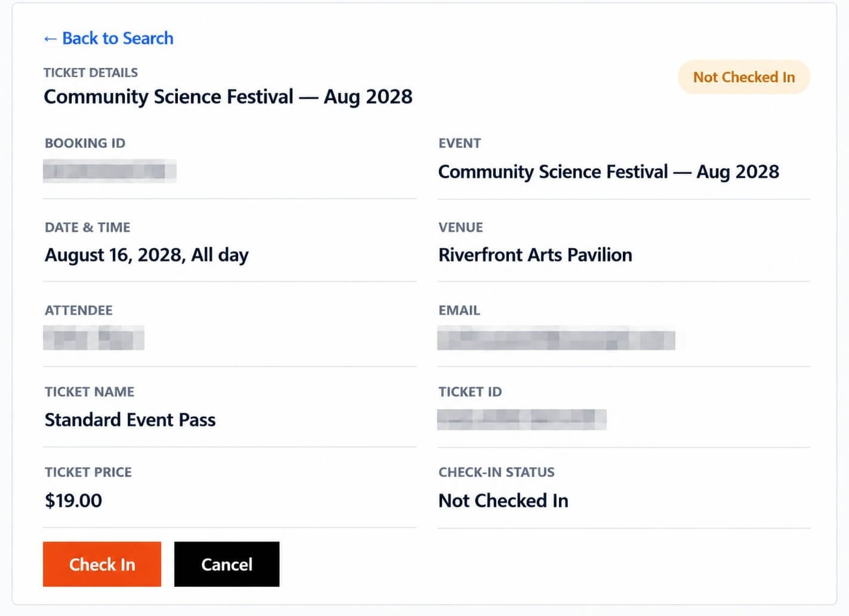This screenshot has height=616, width=849.
Task: Click the blurred attendee name value
Action: pyautogui.click(x=94, y=338)
